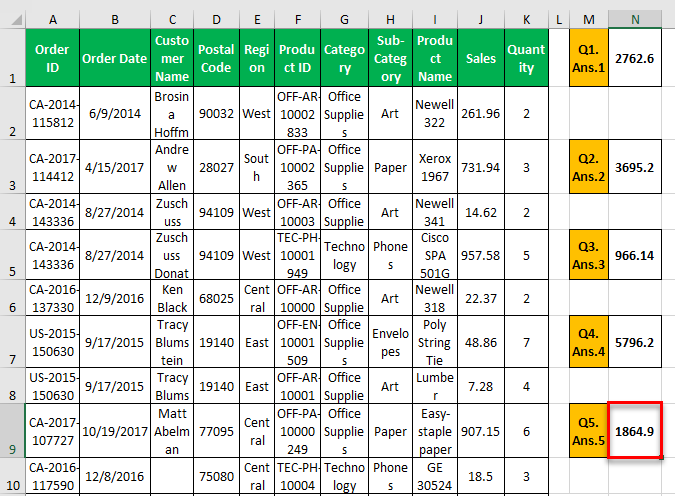Click order ID CA-2016-117590 cell

tap(53, 476)
